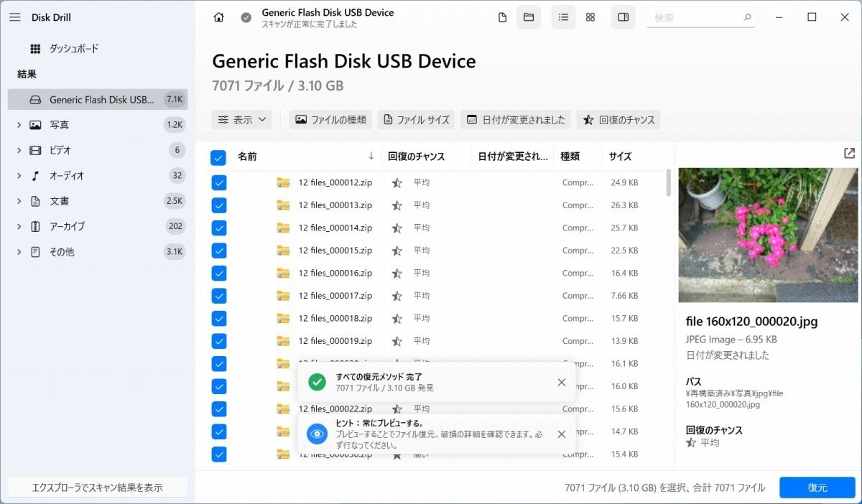The height and width of the screenshot is (504, 862).
Task: Switch to folder view icon
Action: (529, 17)
